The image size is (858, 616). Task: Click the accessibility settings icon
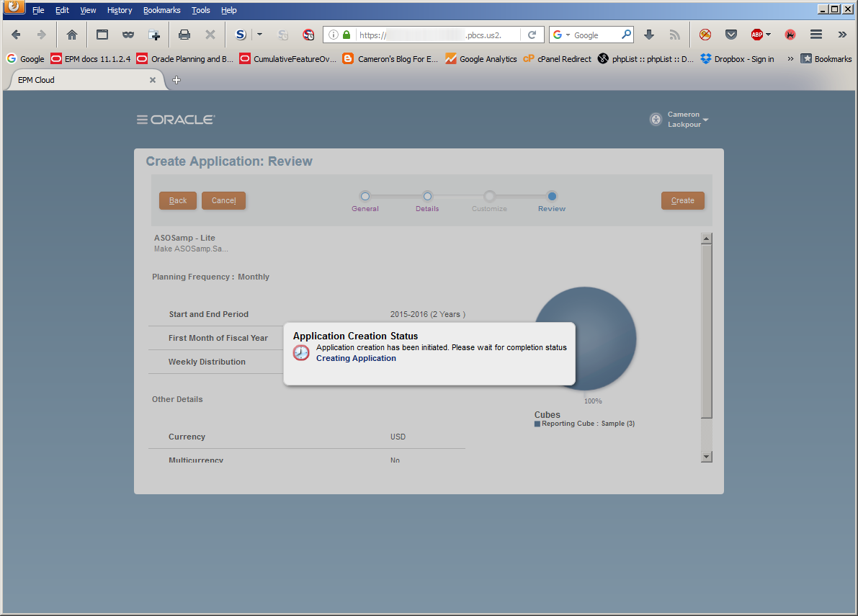pyautogui.click(x=656, y=120)
